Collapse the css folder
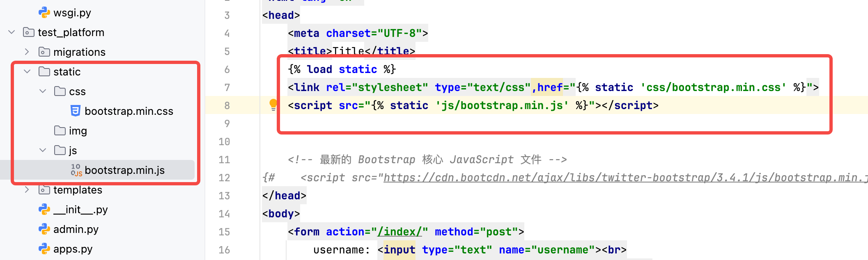The image size is (868, 260). 43,91
